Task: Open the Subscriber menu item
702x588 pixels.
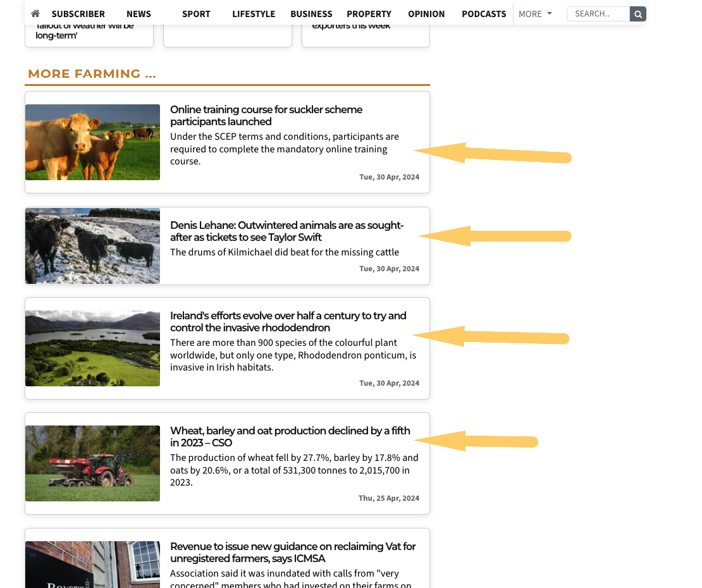Action: pos(78,14)
